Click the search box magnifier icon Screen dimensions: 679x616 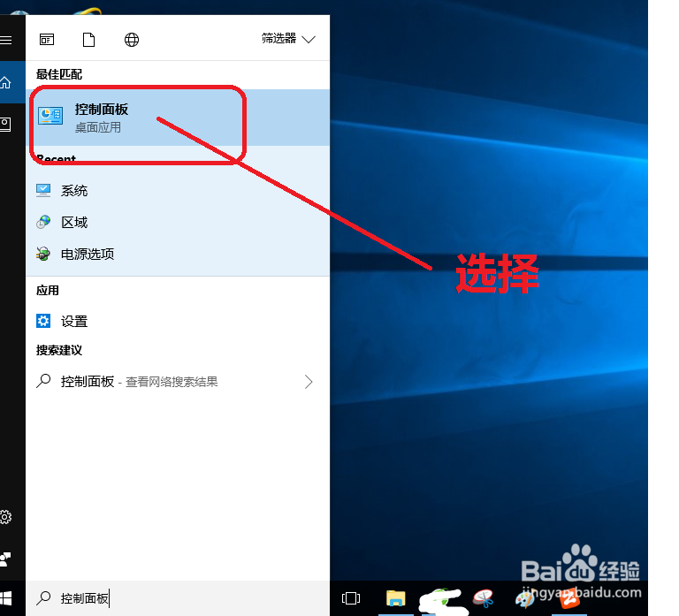(43, 597)
